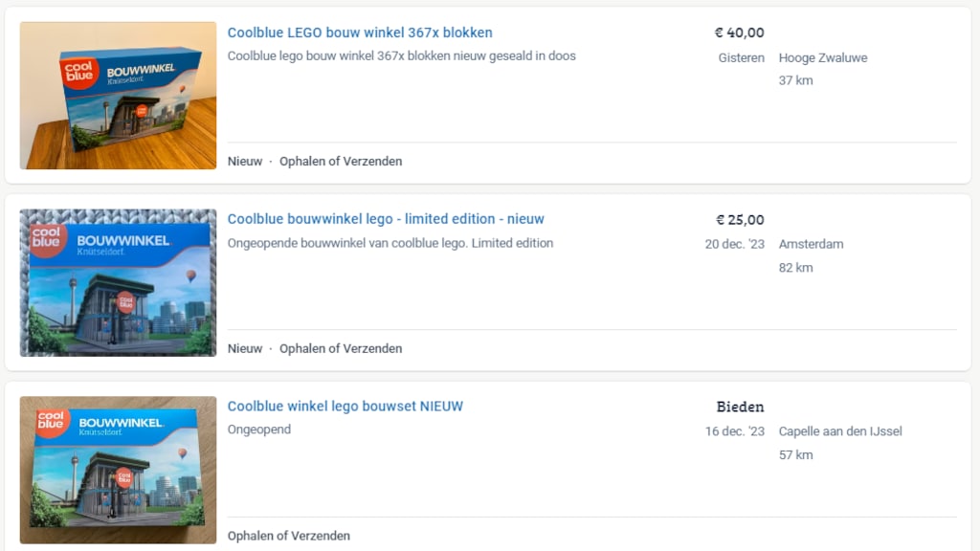Click the € 25,00 price
The width and height of the screenshot is (980, 551).
click(x=740, y=220)
